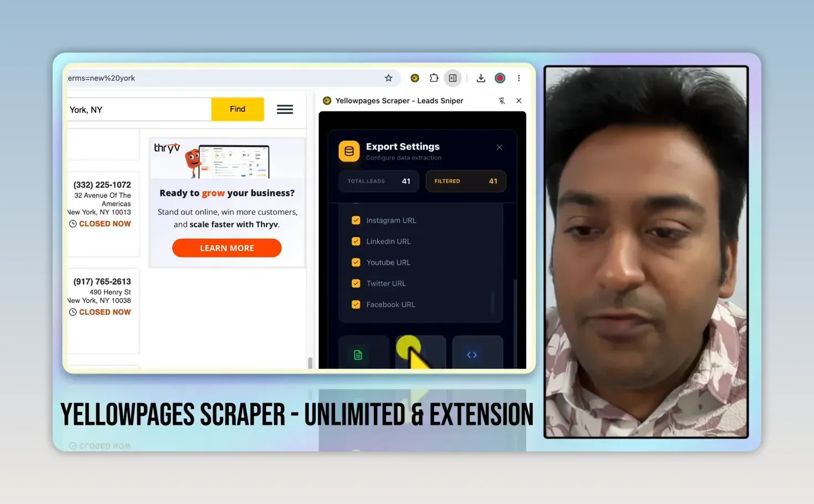Screen dimensions: 814x504
Task: Click phone number (332) 225-1072
Action: 102,185
